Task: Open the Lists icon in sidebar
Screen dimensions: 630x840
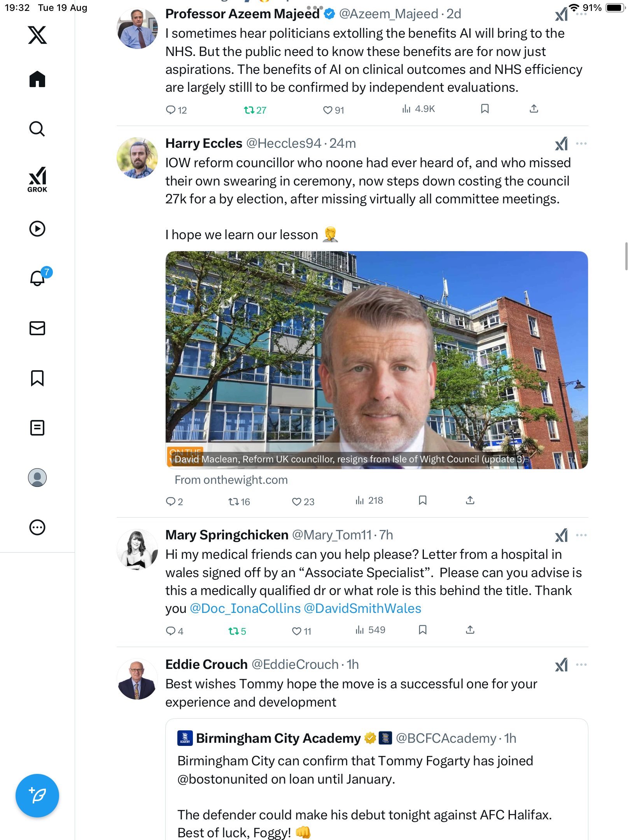Action: pyautogui.click(x=37, y=428)
